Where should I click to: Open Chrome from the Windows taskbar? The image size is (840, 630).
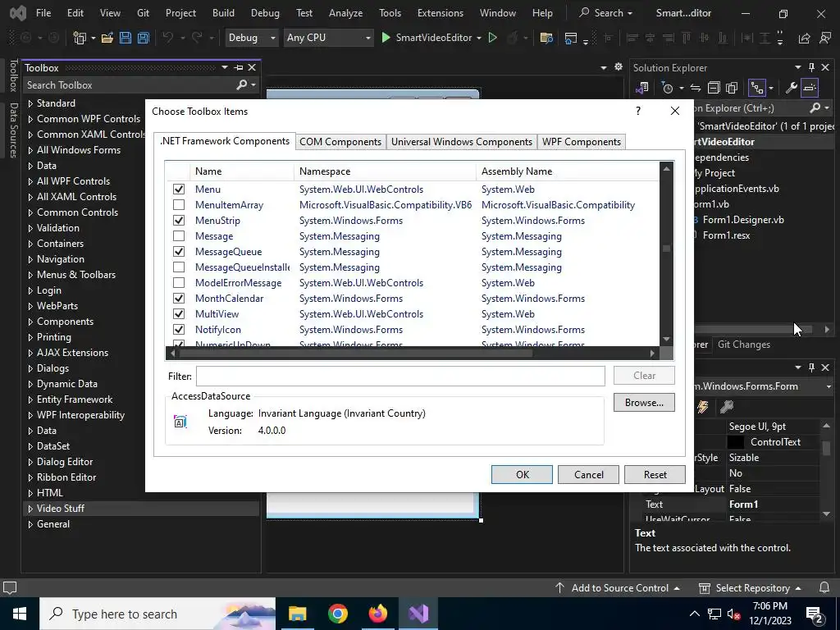pyautogui.click(x=337, y=614)
